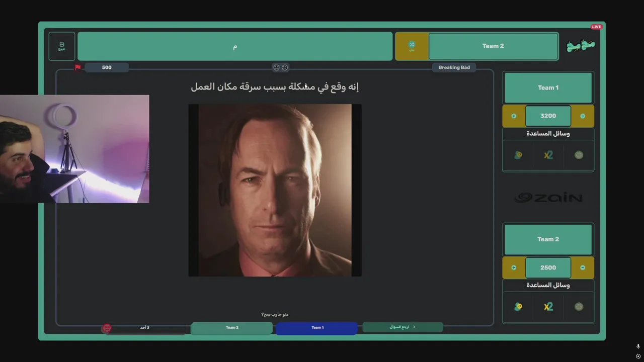Click the game logo beside Team 2 turn box

[581, 46]
